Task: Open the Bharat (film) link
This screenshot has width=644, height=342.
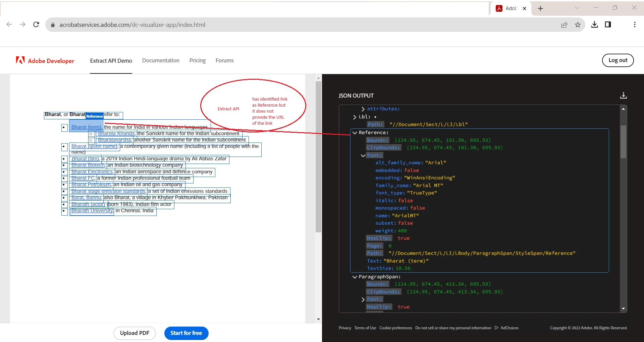Action: (x=85, y=159)
